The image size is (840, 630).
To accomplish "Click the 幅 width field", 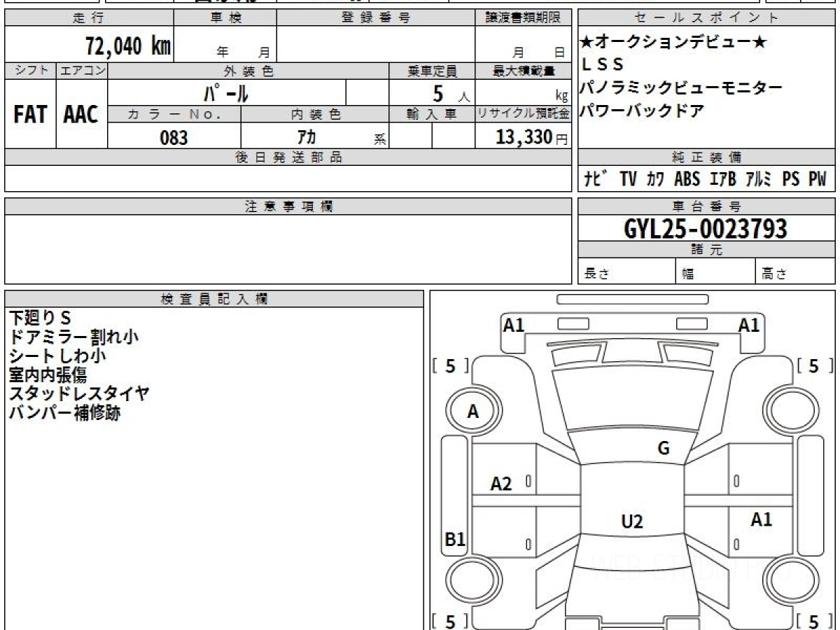I will point(716,272).
